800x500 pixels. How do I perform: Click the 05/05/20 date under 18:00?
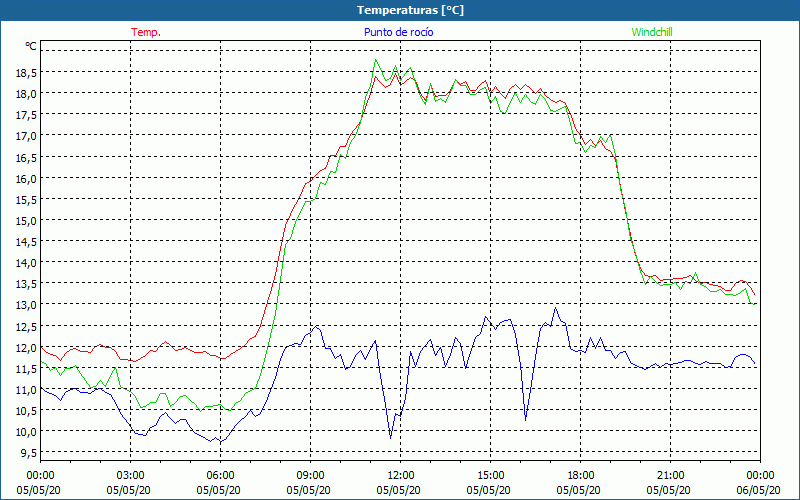[x=579, y=490]
